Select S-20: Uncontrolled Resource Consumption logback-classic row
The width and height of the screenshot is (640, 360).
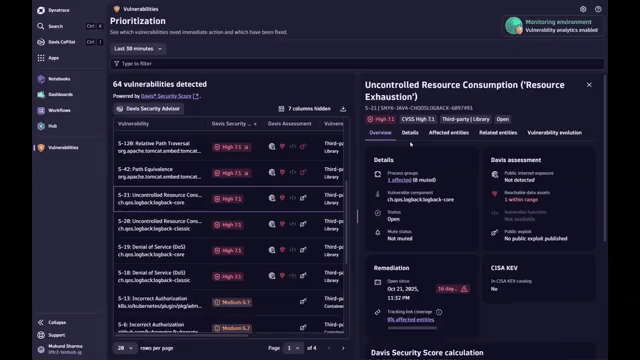pyautogui.click(x=229, y=225)
